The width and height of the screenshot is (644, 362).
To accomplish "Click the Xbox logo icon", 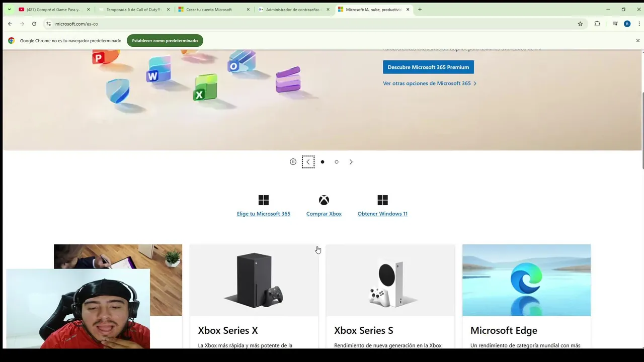I will pyautogui.click(x=324, y=200).
